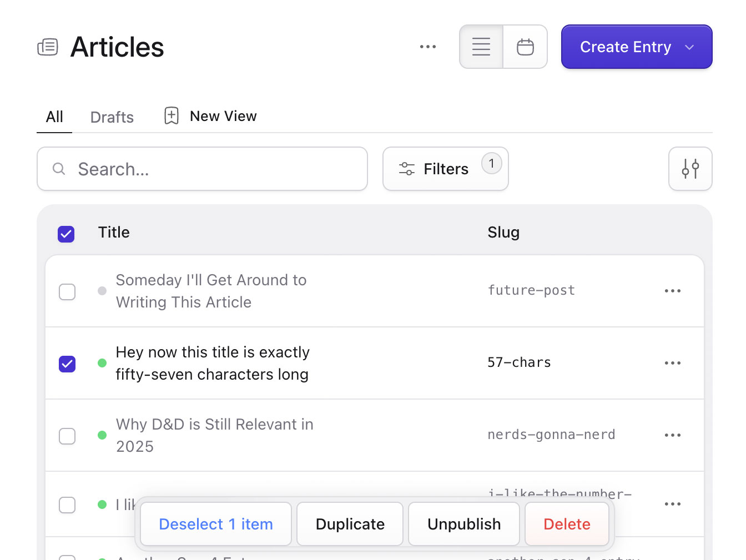Toggle the select-all checkbox in the header

[66, 234]
